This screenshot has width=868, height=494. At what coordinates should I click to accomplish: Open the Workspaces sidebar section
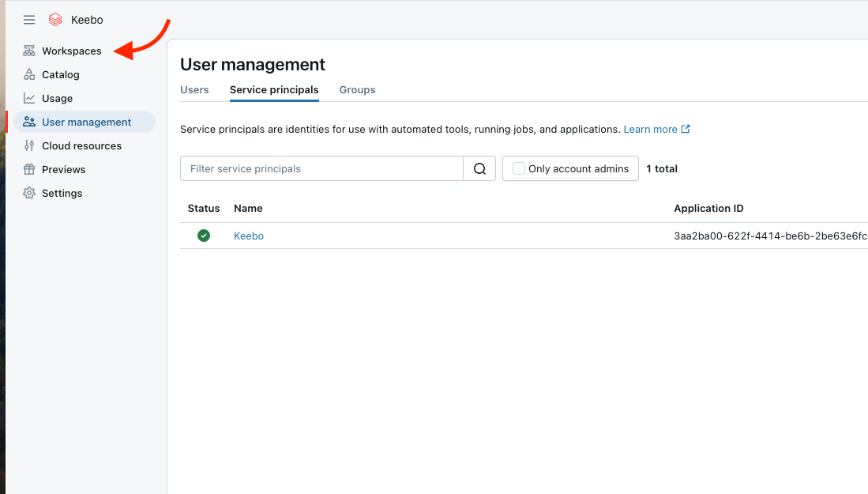[x=73, y=51]
